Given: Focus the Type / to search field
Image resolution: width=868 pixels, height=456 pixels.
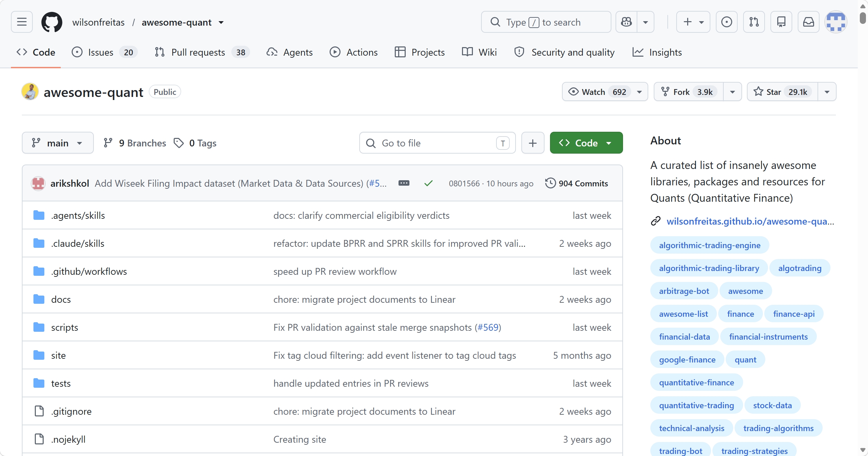Looking at the screenshot, I should [546, 22].
